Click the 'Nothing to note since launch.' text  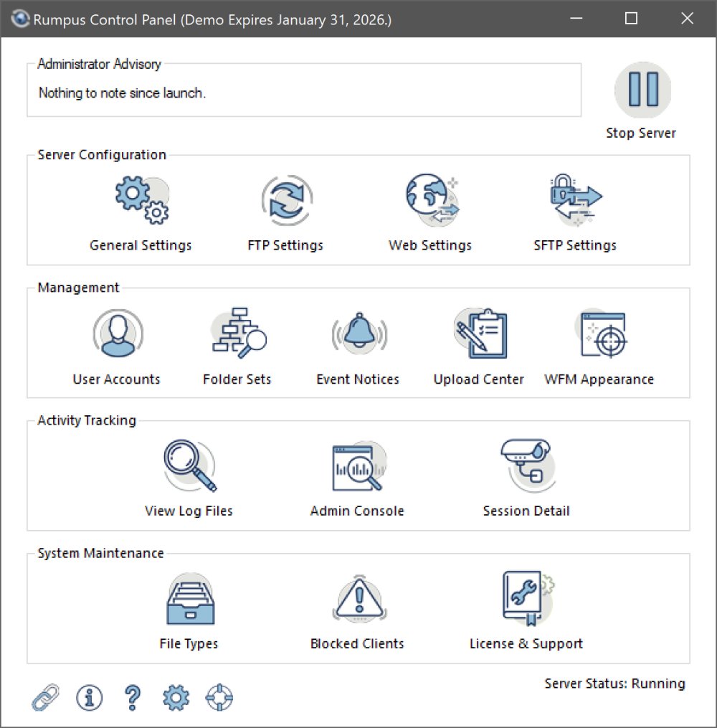click(122, 93)
